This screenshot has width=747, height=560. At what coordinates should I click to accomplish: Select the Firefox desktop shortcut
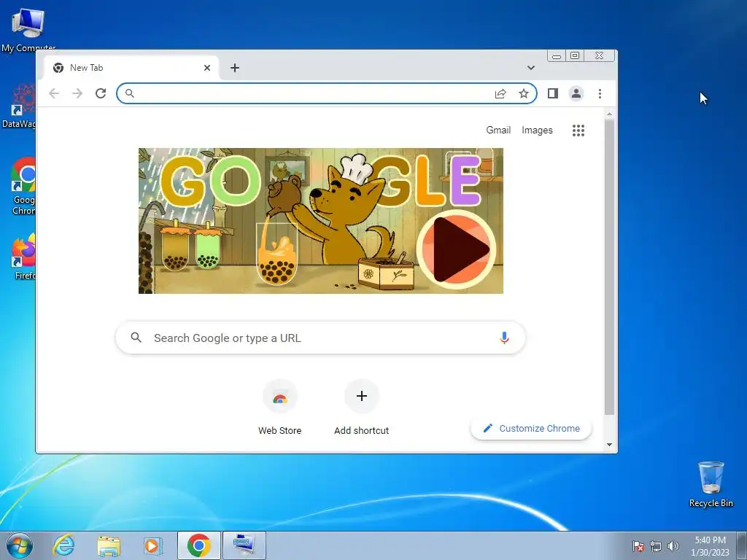click(x=24, y=256)
